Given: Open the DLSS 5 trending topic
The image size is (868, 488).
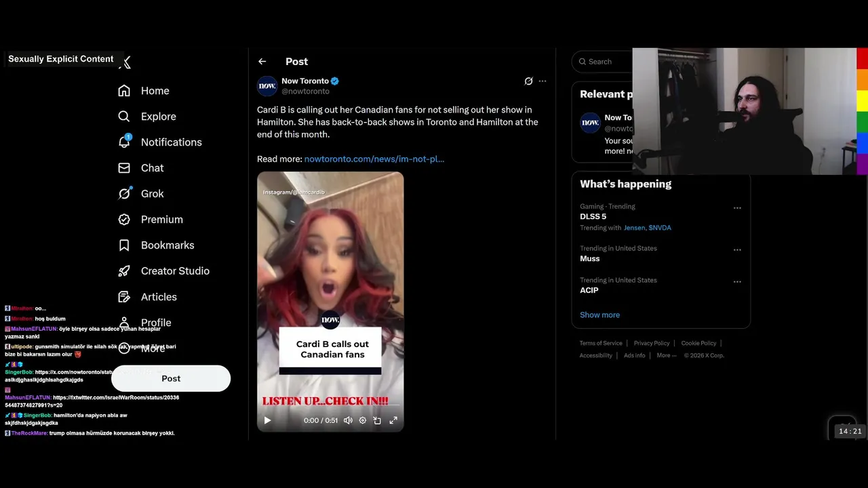Looking at the screenshot, I should pyautogui.click(x=593, y=217).
